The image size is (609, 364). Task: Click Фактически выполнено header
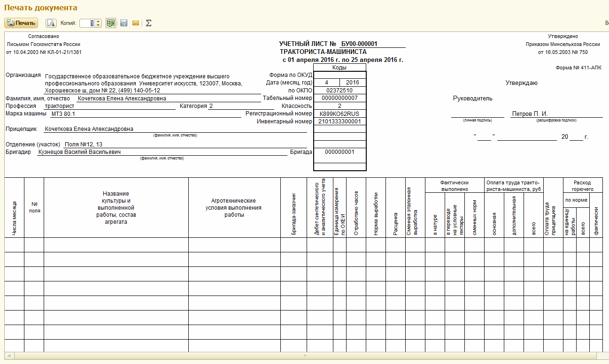(x=455, y=186)
